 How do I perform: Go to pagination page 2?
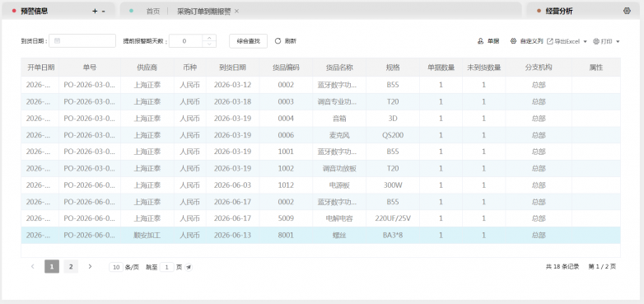pos(71,267)
